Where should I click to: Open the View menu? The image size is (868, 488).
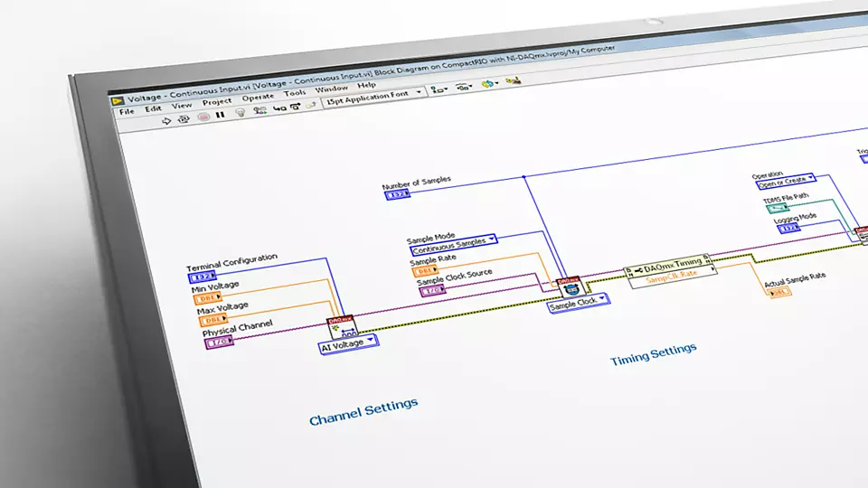[182, 106]
